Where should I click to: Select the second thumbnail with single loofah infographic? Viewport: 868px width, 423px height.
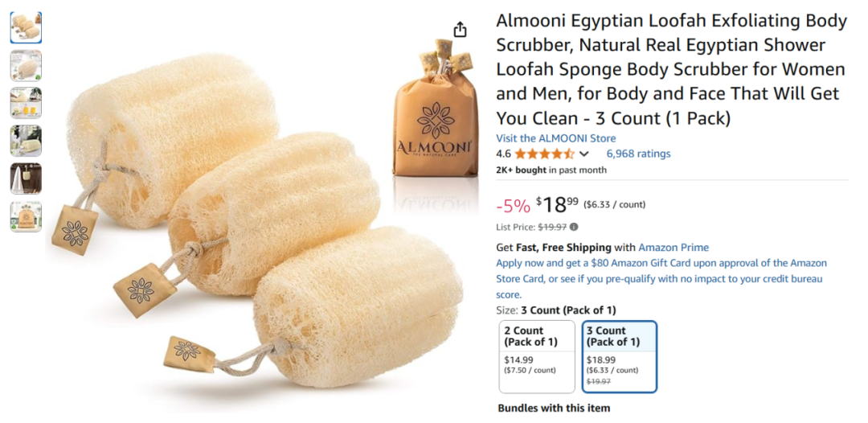(26, 65)
